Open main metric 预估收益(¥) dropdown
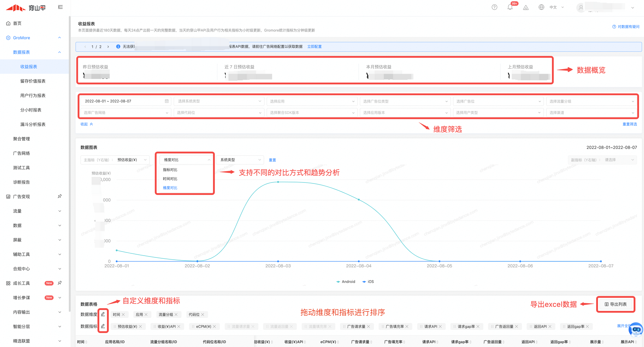This screenshot has width=644, height=347. coord(115,160)
